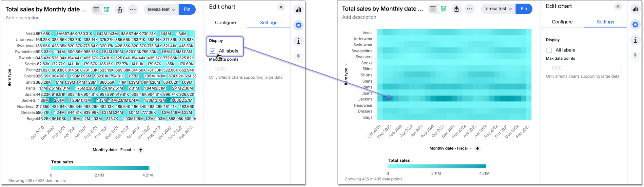
Task: Click the sort arrow beside Monthly date in the labeled heatmap
Action: point(141,150)
